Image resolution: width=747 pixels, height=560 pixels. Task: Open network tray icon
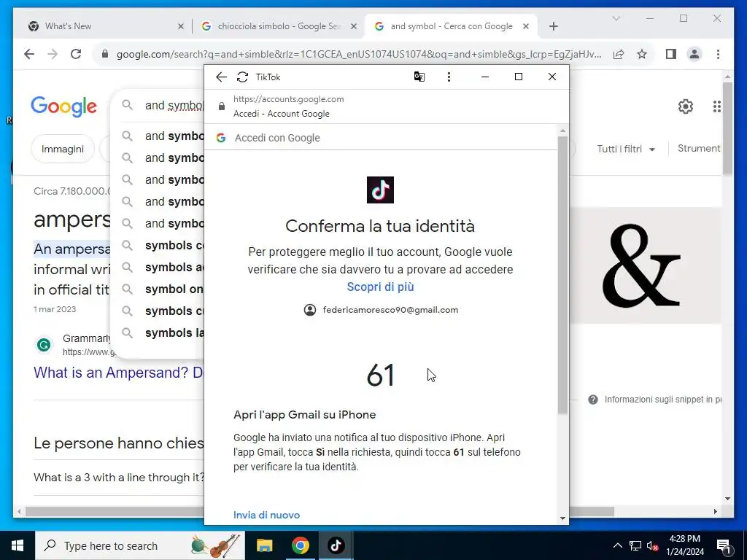(635, 545)
